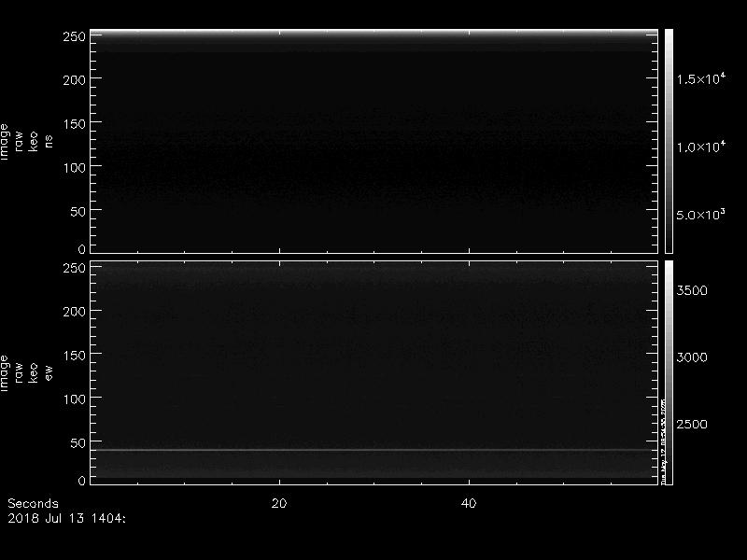The height and width of the screenshot is (560, 747).
Task: Click the 150 tick label on the ew keogram
Action: coord(74,356)
